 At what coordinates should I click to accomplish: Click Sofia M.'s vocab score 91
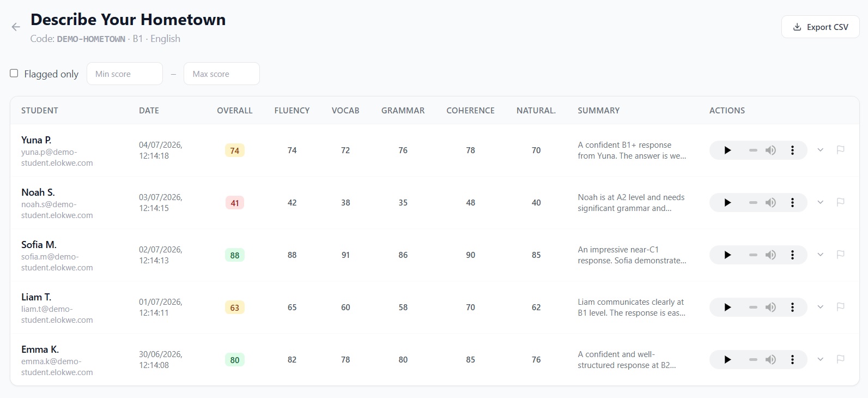(345, 255)
